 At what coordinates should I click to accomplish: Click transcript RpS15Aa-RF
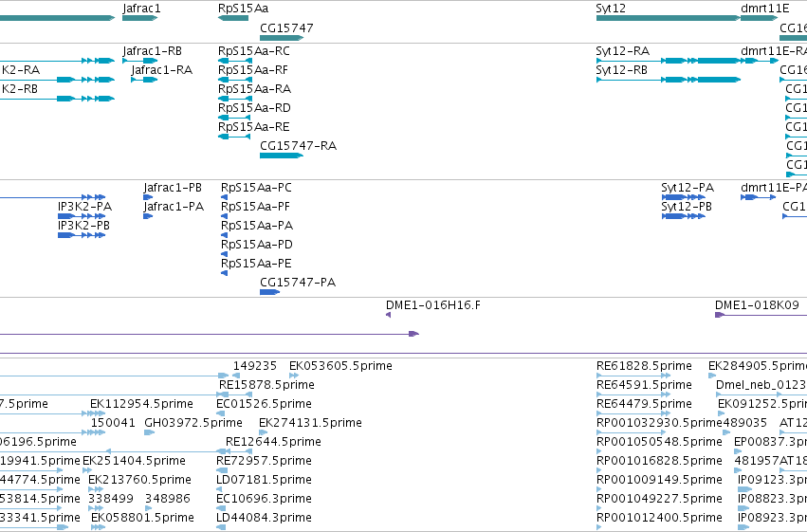[235, 80]
